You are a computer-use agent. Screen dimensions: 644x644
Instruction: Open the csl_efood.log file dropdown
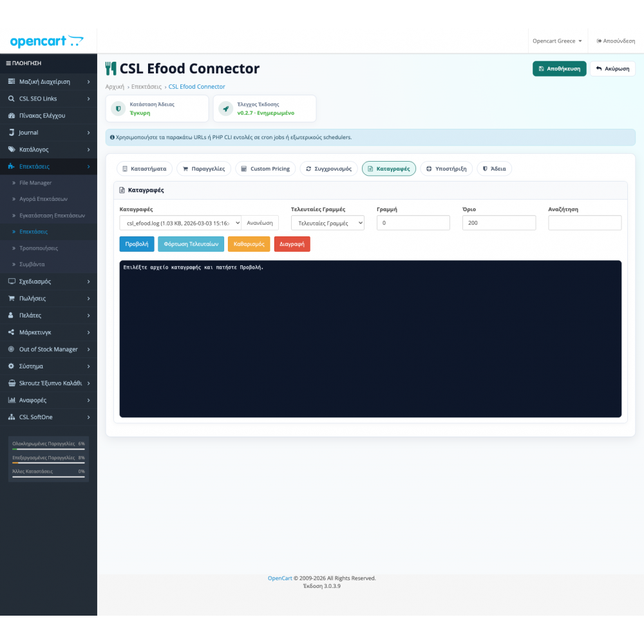pos(180,223)
